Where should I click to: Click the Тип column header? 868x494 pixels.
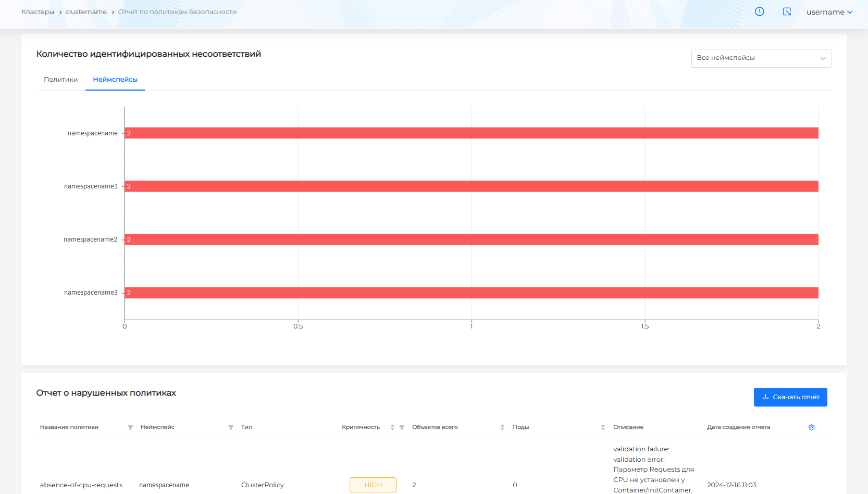246,427
